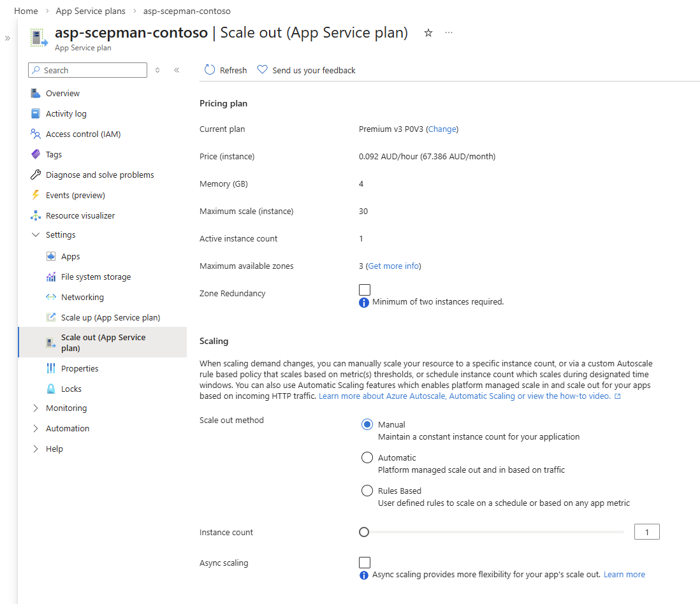This screenshot has width=700, height=604.
Task: Click the Instance count slider handle
Action: (x=364, y=532)
